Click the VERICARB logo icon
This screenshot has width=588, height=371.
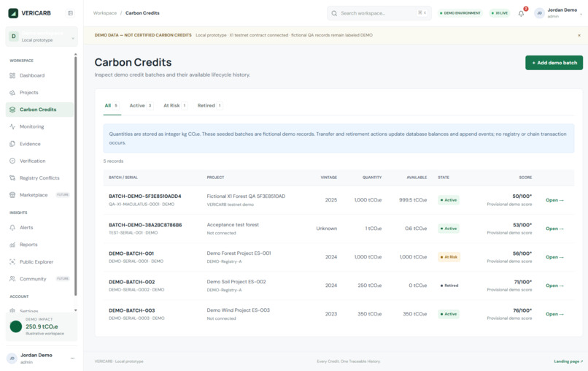click(13, 13)
